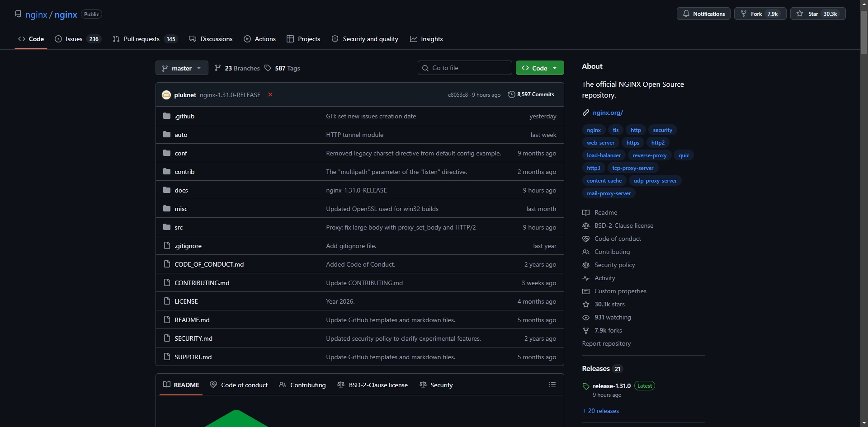Click in the Go to file search field
Image resolution: width=868 pixels, height=427 pixels.
click(465, 68)
